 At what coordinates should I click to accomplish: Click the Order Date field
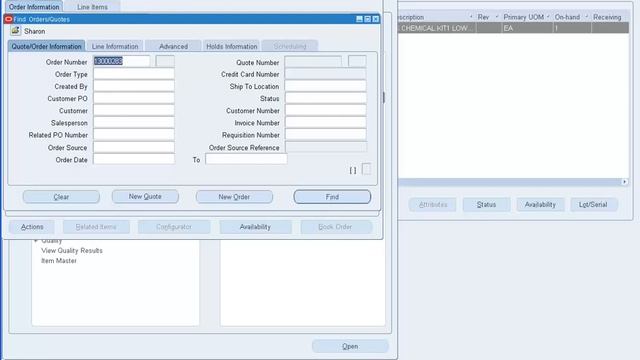point(134,159)
